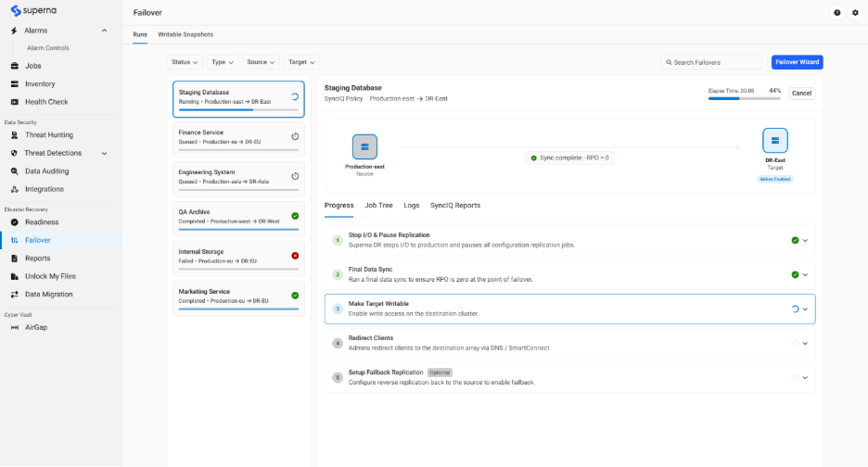Open Data Migration in the sidebar
Viewport: 868px width, 467px height.
pyautogui.click(x=49, y=295)
